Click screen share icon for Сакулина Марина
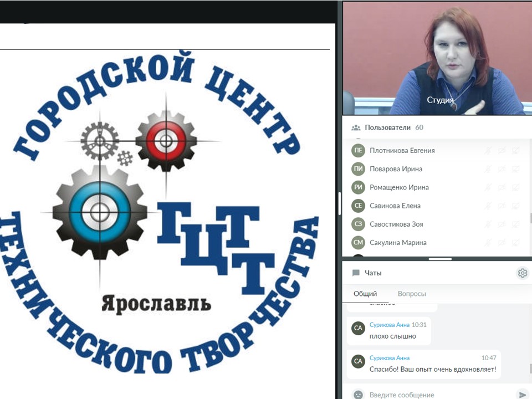 coord(516,242)
